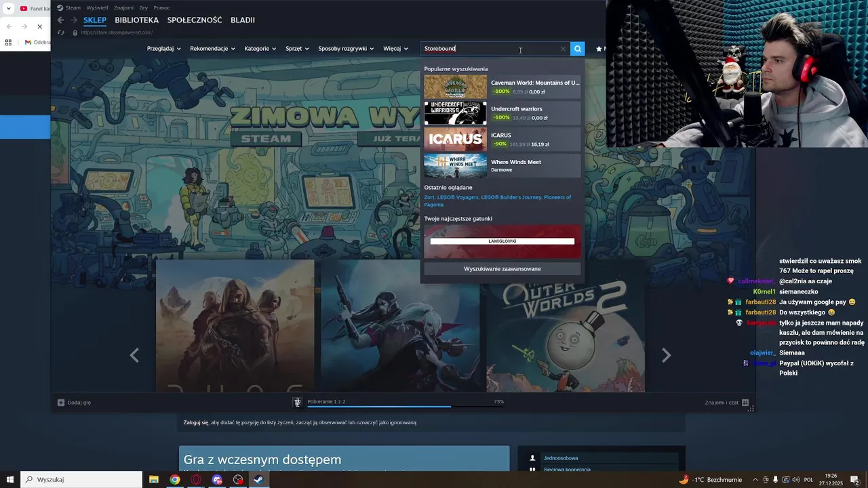Click the Steam store URL address

[x=117, y=33]
